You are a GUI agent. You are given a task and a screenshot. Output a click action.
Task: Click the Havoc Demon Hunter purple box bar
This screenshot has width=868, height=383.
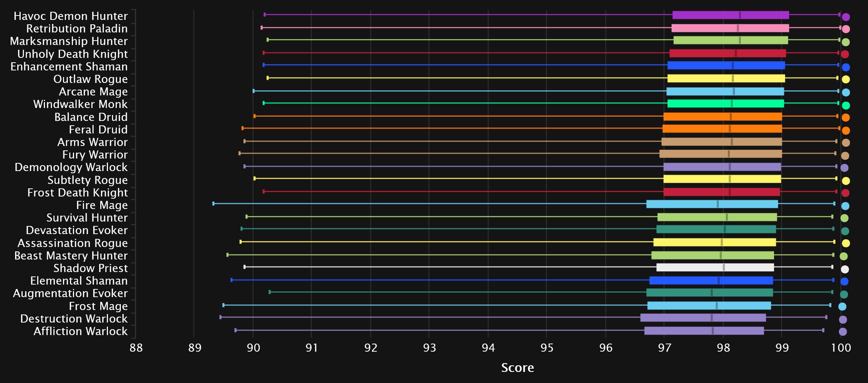tap(731, 15)
